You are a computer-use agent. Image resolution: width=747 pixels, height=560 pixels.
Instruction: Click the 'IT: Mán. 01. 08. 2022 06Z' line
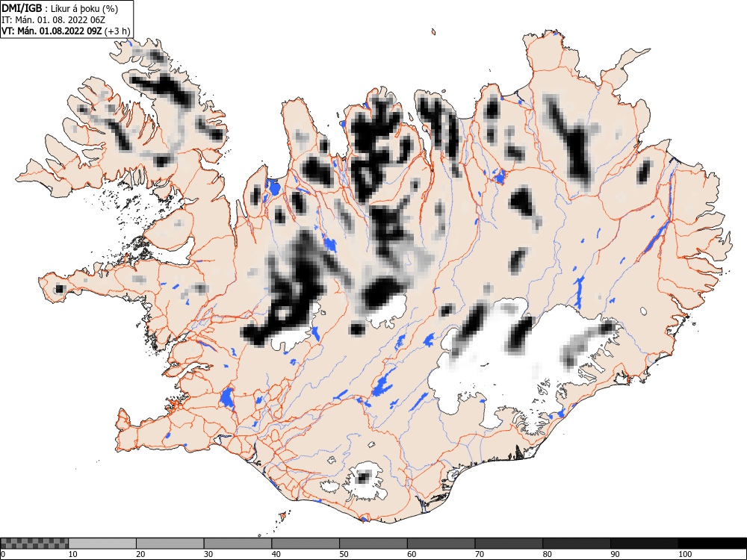click(53, 20)
